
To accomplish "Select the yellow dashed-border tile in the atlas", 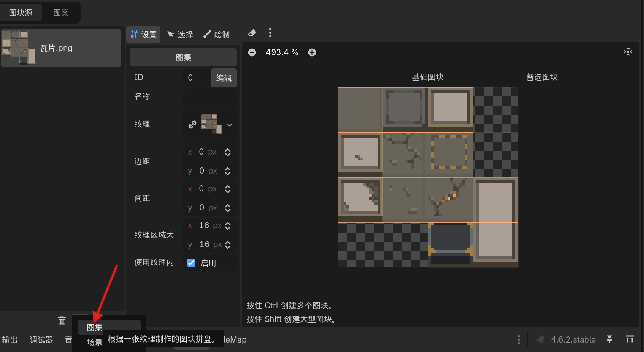I will [450, 155].
